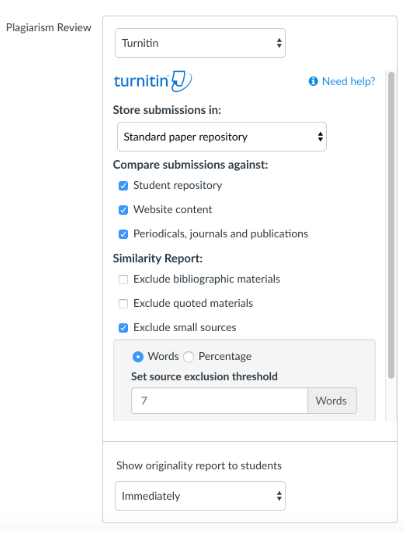Click the source exclusion threshold input field
Screen dimensions: 411x544
point(219,401)
